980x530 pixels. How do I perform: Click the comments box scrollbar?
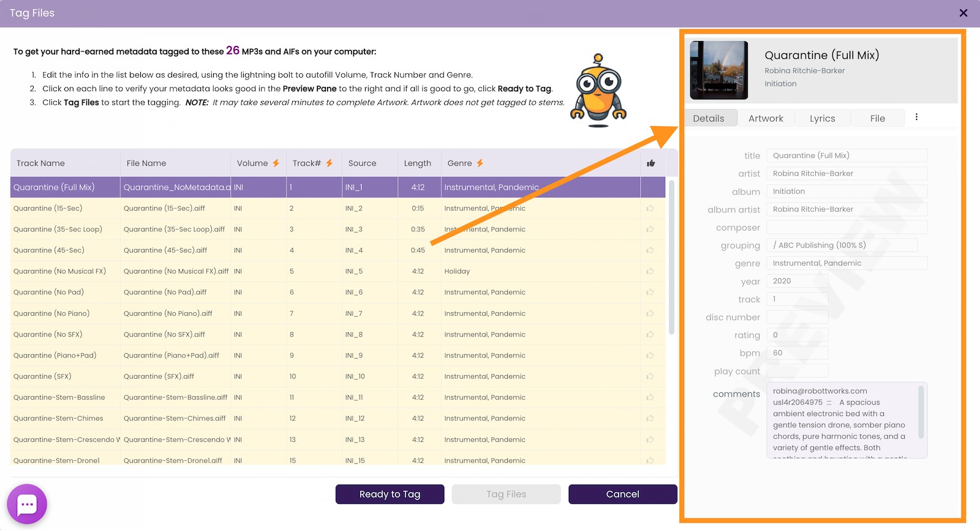pos(921,411)
